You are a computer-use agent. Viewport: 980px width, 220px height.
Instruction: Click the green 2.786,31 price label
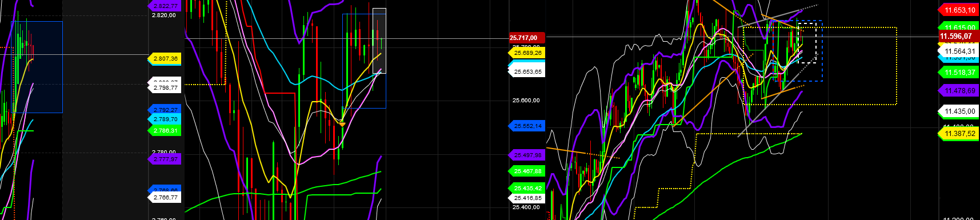[165, 130]
